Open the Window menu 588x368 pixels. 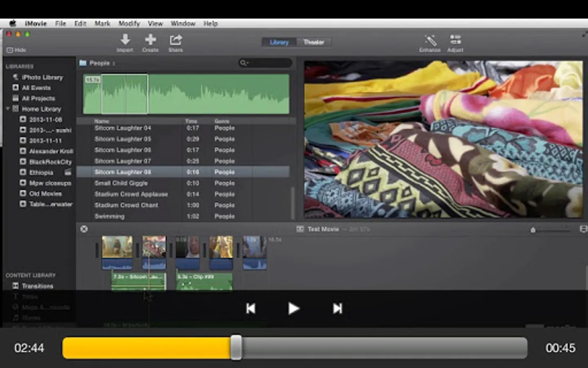(x=183, y=23)
